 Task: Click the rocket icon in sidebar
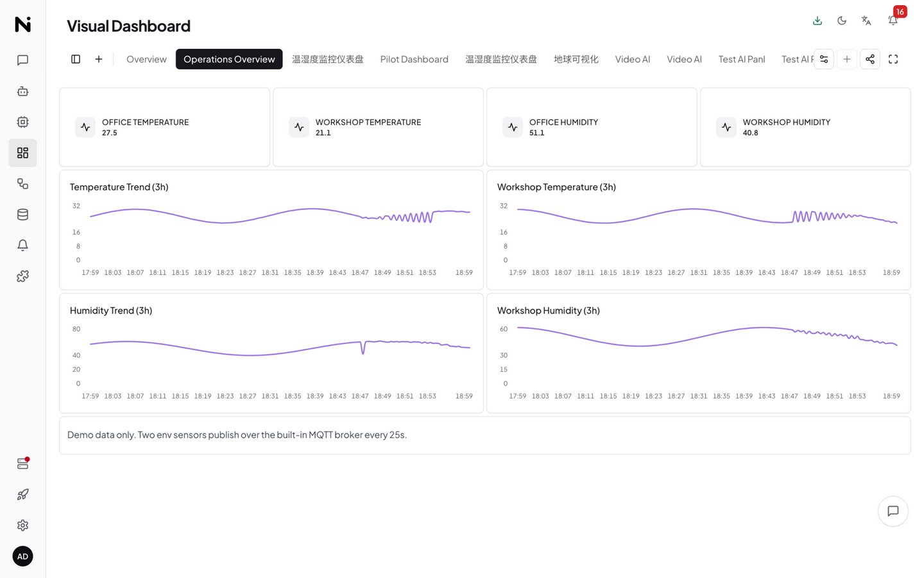point(22,495)
